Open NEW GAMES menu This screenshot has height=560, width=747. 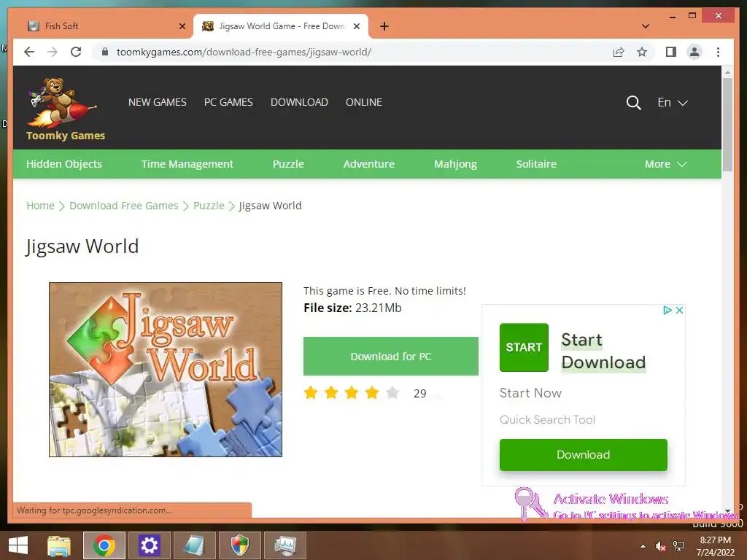pos(158,102)
